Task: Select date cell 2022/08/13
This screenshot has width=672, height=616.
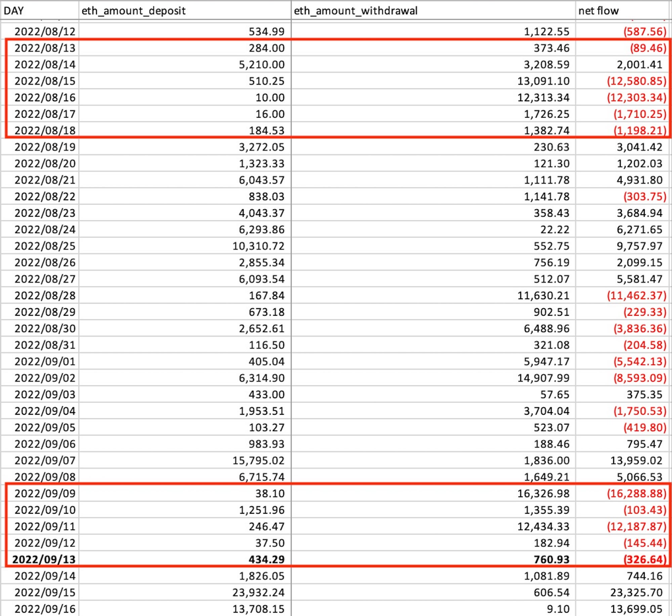Action: point(45,48)
